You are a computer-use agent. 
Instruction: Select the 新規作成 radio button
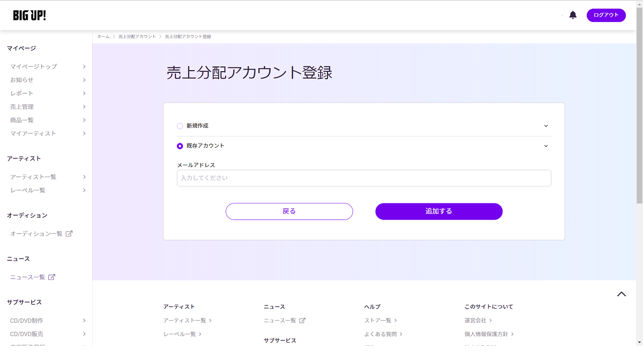[180, 126]
